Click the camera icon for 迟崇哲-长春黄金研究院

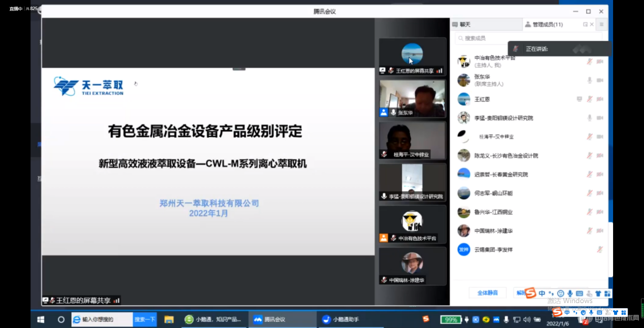(600, 174)
